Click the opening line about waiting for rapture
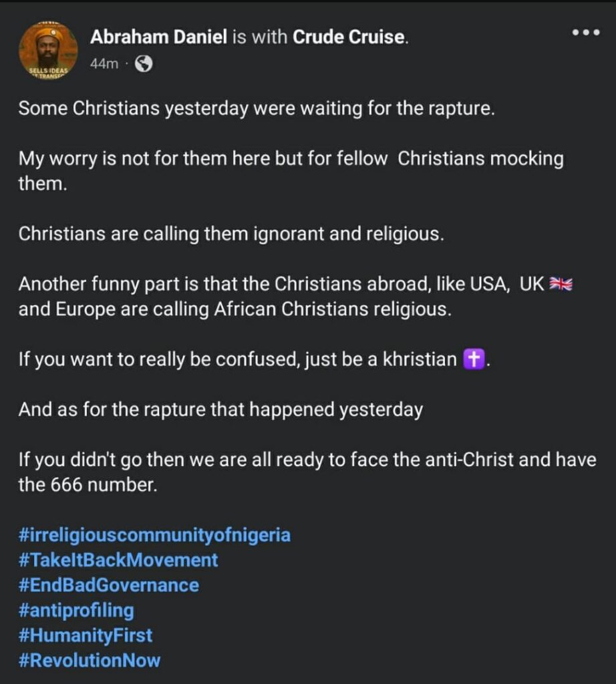 tap(257, 108)
